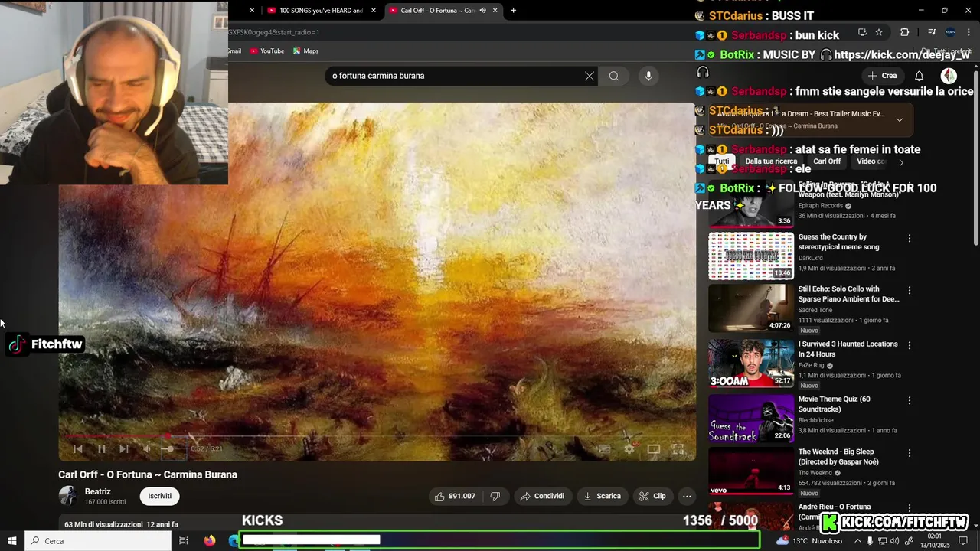
Task: Start voice search with microphone
Action: coord(648,76)
